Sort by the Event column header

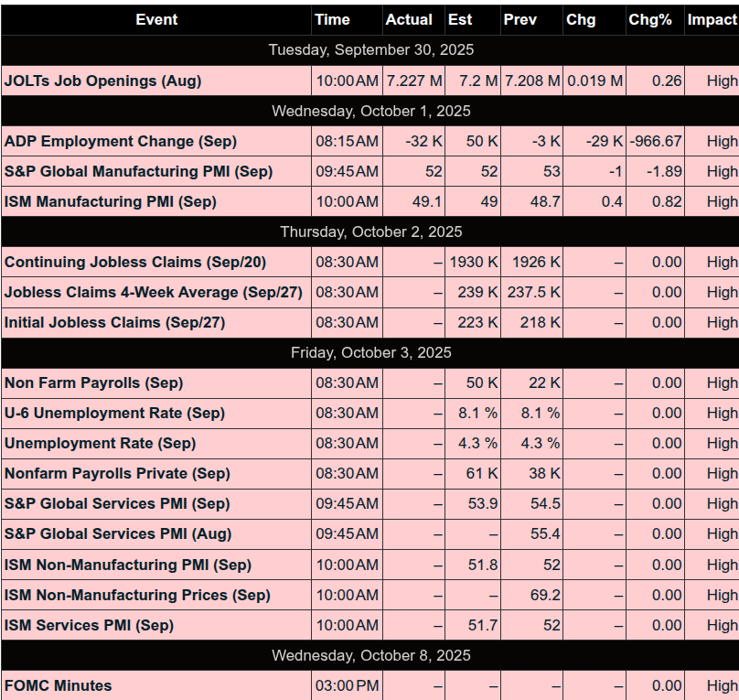[156, 19]
